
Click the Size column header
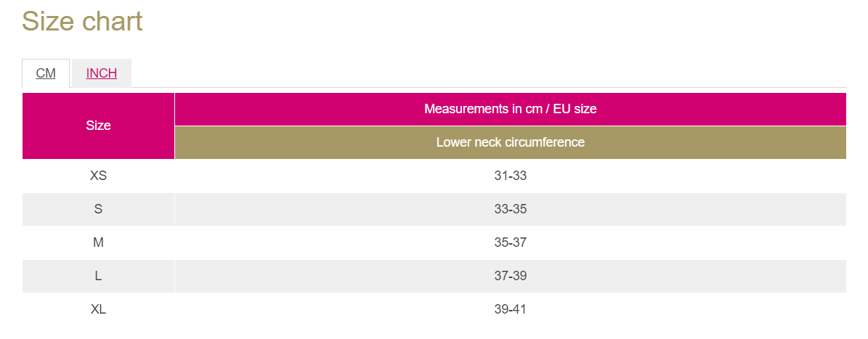coord(98,126)
